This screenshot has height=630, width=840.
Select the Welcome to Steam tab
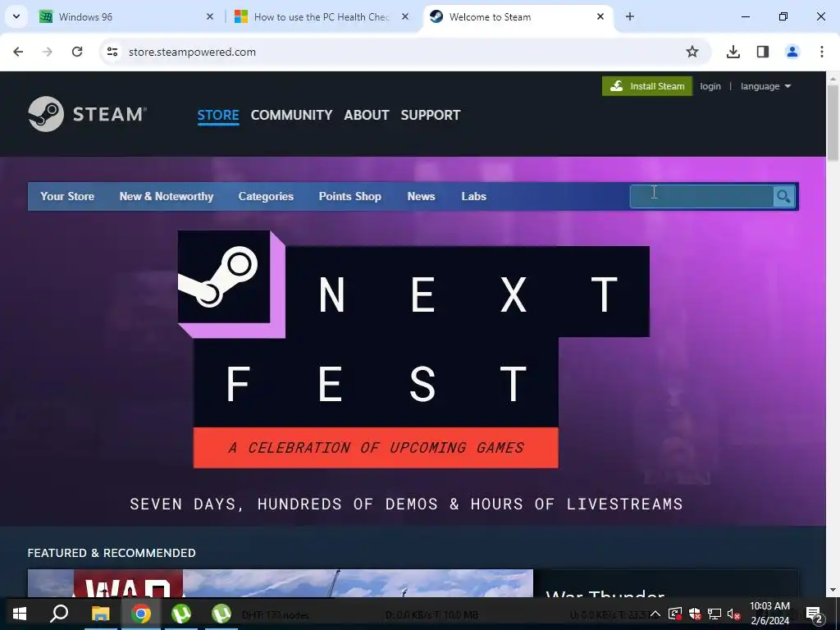(x=518, y=16)
